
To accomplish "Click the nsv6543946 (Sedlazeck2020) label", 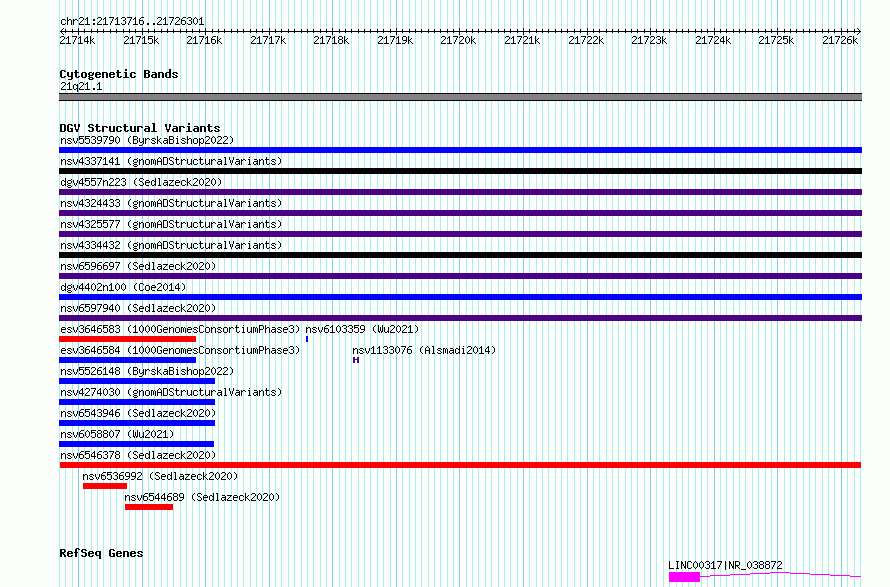I will (x=138, y=413).
